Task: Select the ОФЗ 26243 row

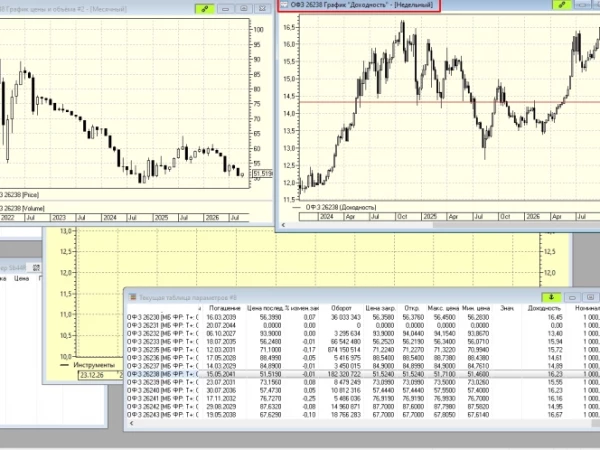Action: [x=363, y=415]
